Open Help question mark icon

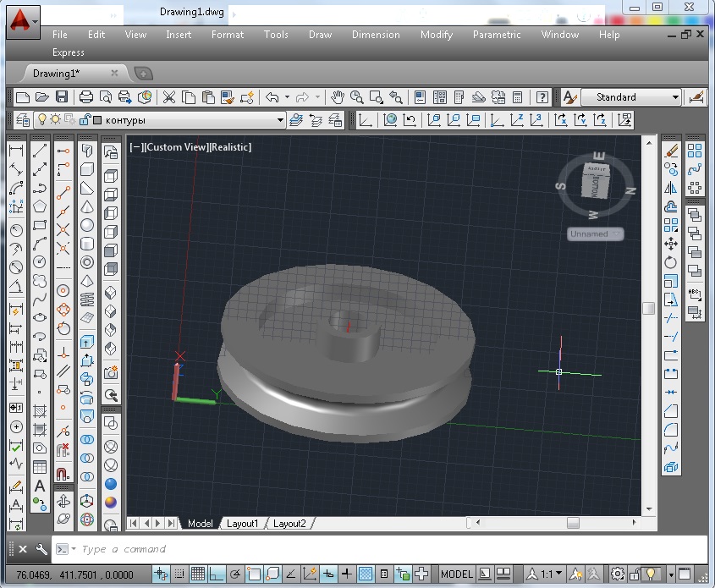[x=542, y=97]
